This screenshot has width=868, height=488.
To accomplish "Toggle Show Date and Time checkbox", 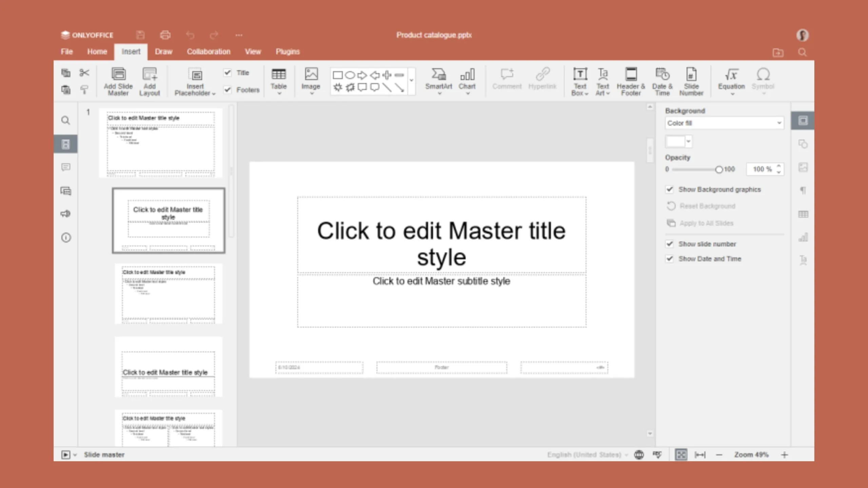I will (x=669, y=259).
